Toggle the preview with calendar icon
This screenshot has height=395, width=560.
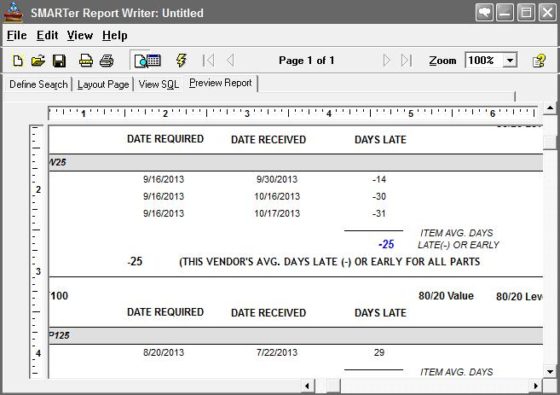pyautogui.click(x=148, y=60)
